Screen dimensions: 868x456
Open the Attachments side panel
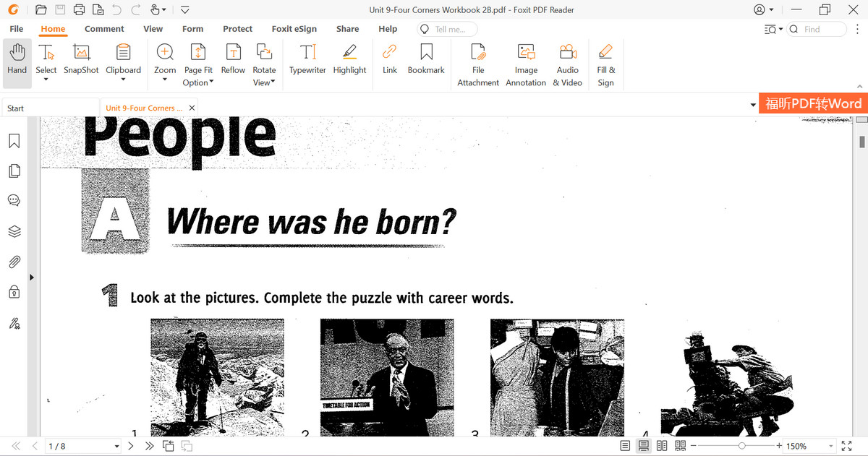coord(14,262)
